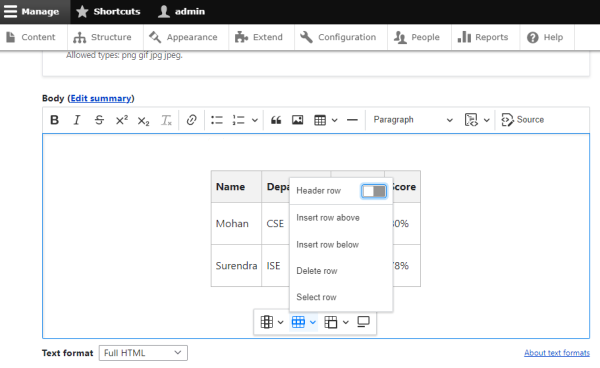Click the Edit summary link
The width and height of the screenshot is (600, 368).
pos(101,98)
